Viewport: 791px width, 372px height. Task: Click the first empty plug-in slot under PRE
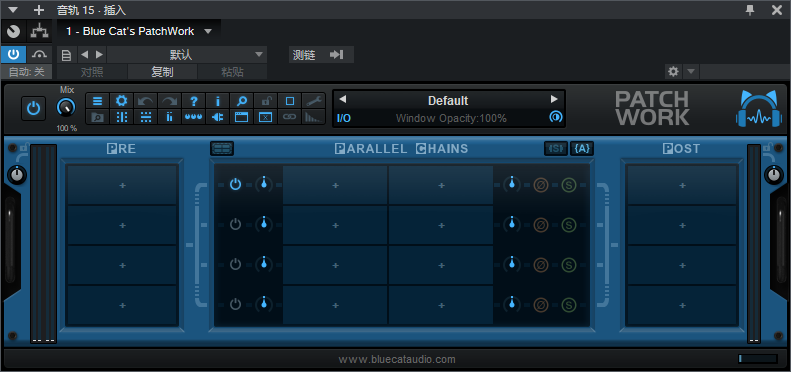click(x=122, y=185)
